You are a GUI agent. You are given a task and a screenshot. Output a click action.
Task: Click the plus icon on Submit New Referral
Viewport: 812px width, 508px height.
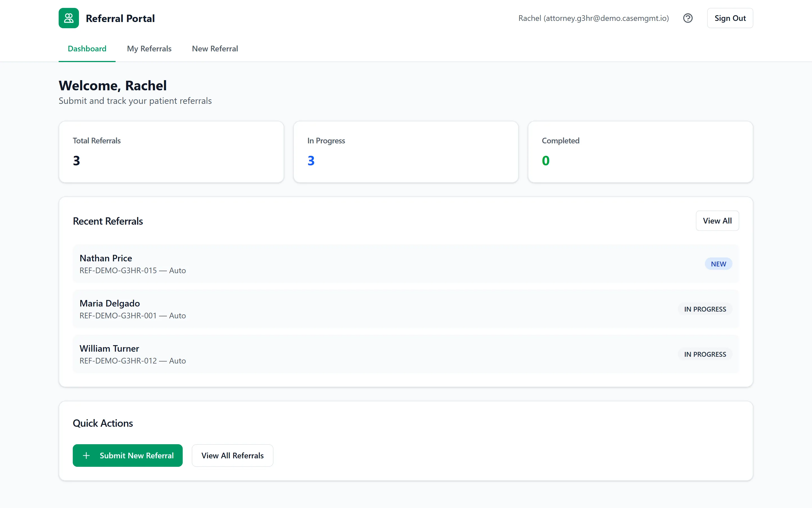coord(86,456)
